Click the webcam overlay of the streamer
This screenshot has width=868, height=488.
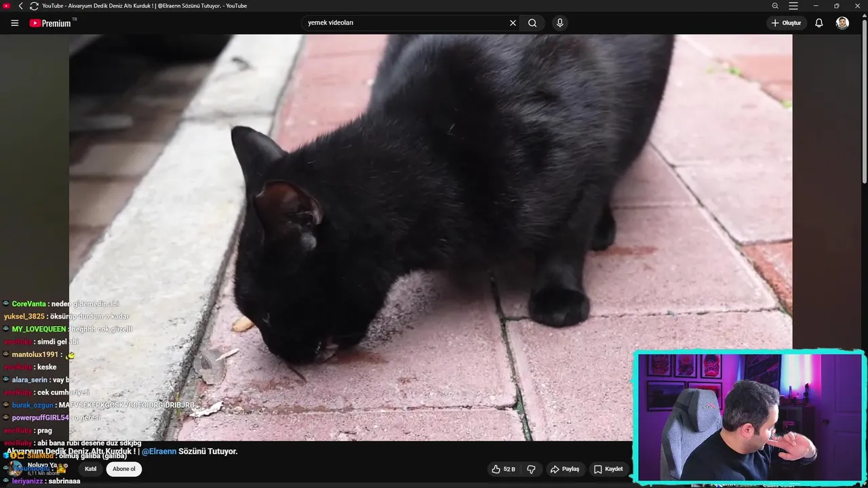[x=749, y=417]
